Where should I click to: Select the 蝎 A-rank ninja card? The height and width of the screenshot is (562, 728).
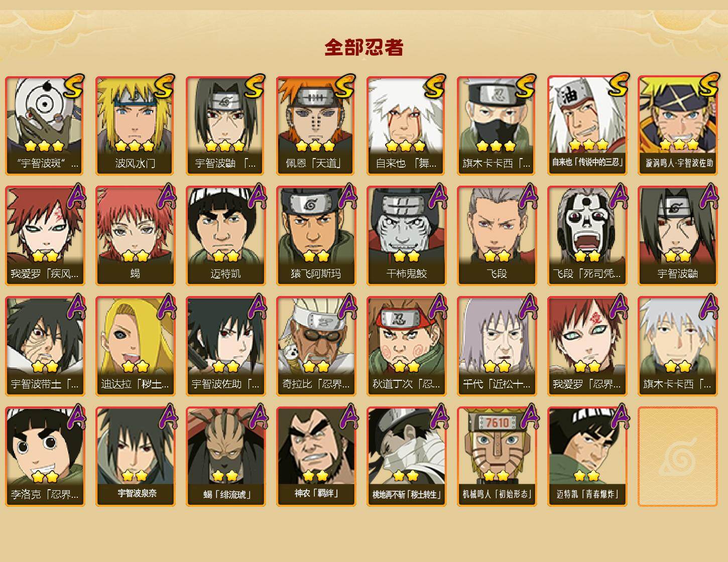(135, 236)
